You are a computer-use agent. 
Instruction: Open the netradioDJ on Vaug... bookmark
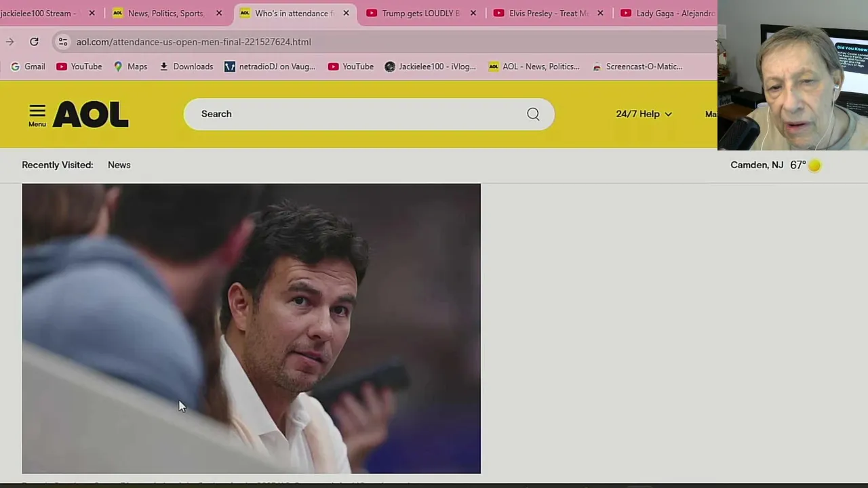270,66
